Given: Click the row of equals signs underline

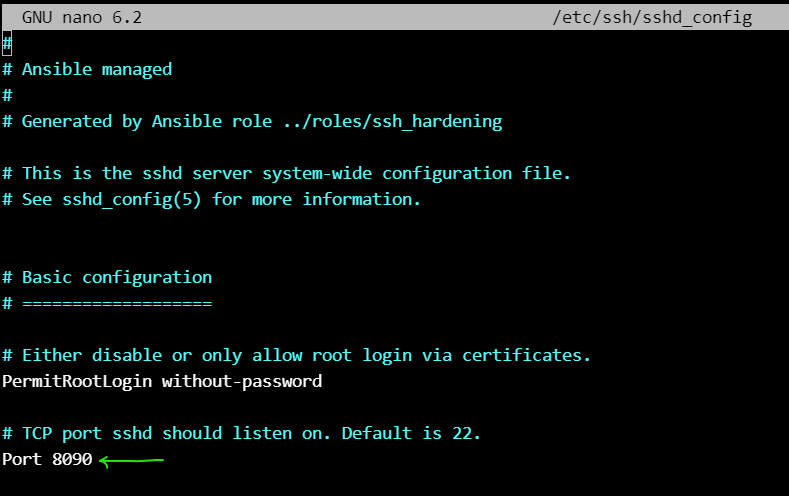Looking at the screenshot, I should tap(117, 304).
